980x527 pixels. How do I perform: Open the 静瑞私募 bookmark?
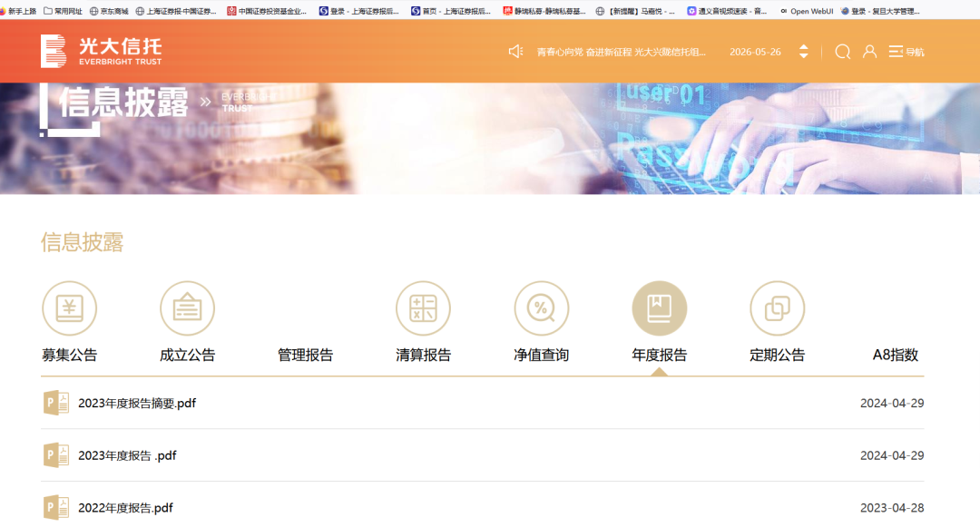(544, 11)
